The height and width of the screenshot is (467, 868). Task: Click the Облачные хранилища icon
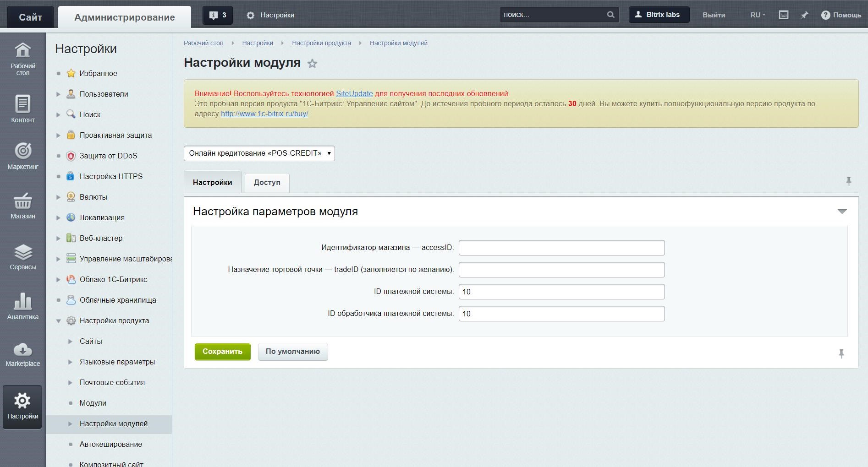coord(71,300)
